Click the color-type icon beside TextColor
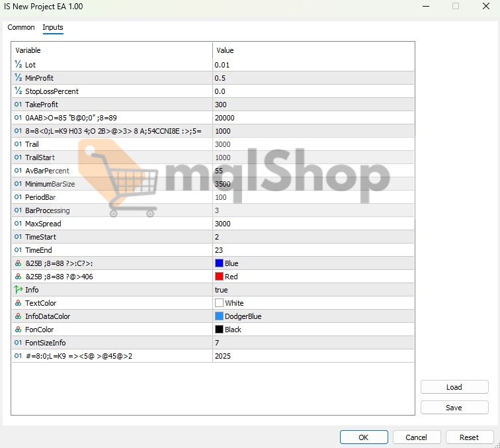Viewport: 500px width, 448px height. pyautogui.click(x=18, y=303)
